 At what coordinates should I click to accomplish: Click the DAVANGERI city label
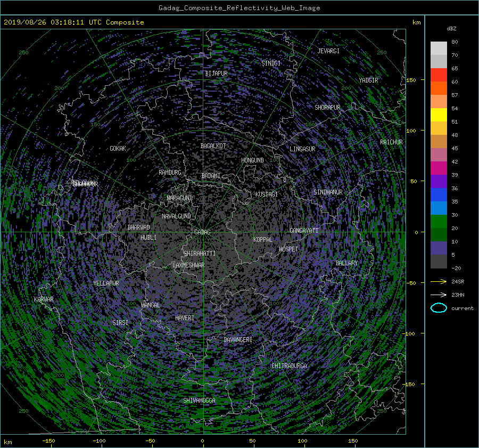click(x=238, y=340)
